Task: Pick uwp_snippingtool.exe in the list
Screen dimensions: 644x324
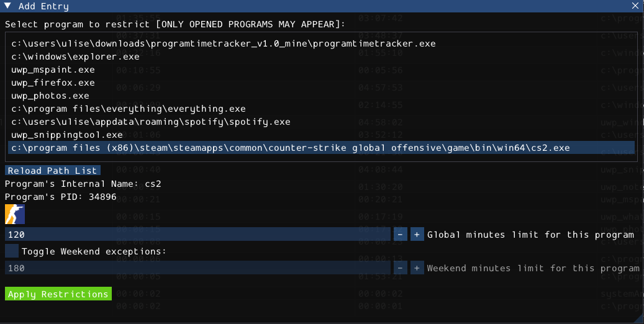Action: (321, 135)
